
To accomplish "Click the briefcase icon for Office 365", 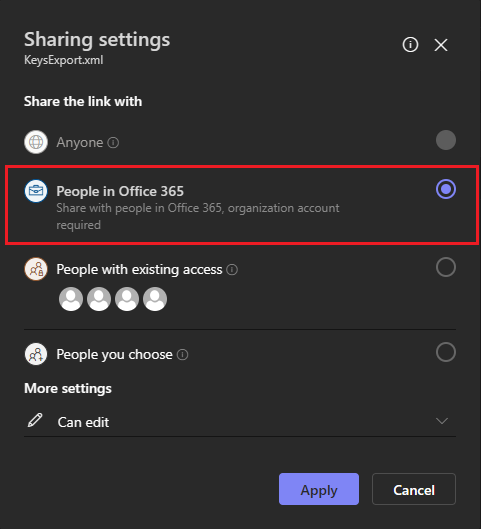I will 36,191.
